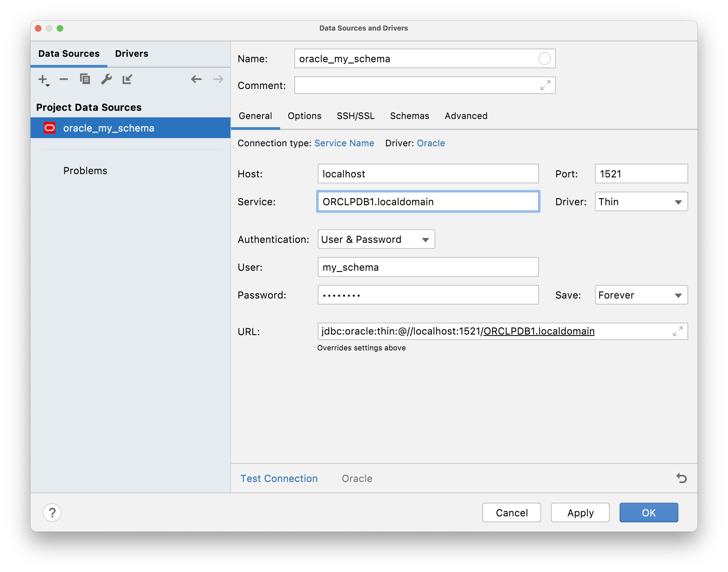Open the Driver Thin dropdown
The height and width of the screenshot is (572, 728).
[641, 202]
